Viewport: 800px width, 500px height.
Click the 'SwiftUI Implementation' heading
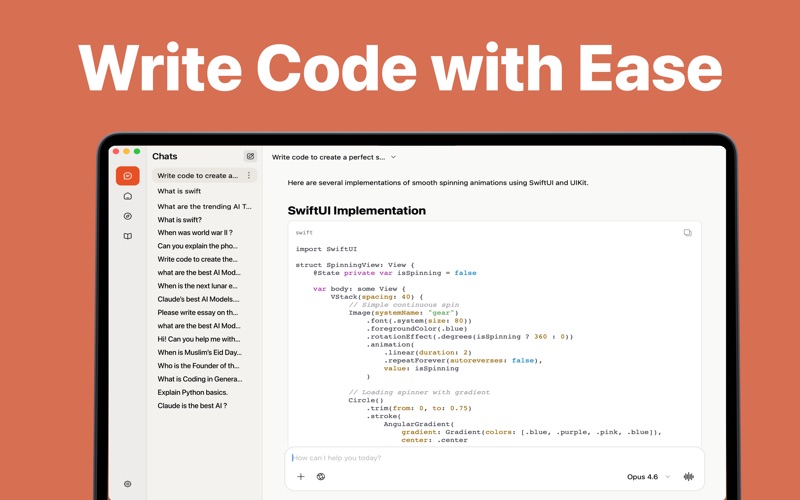357,211
